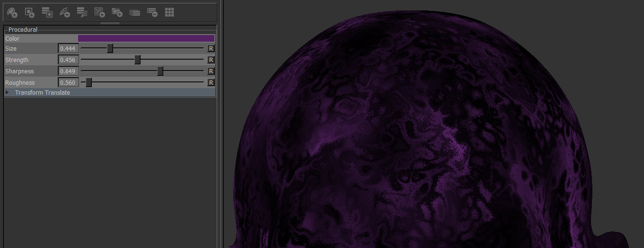Click the add mask stack icon

click(47, 12)
